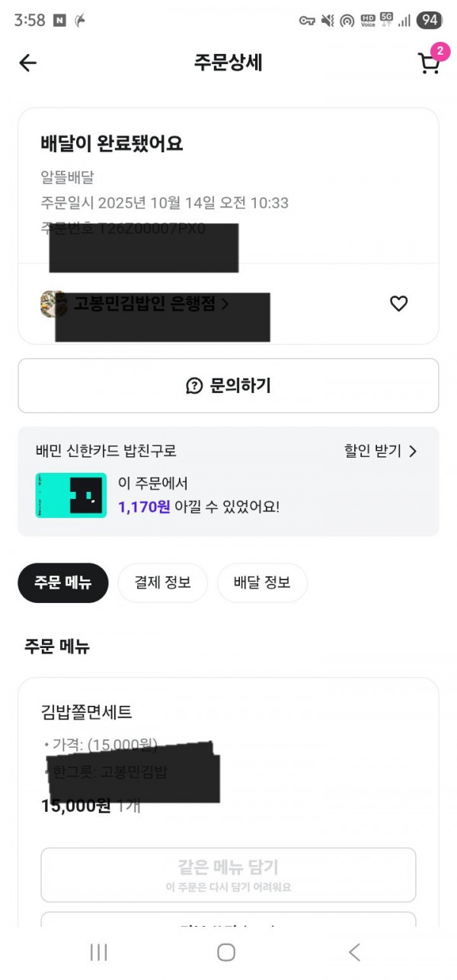Tap the 김밥쫄면세트 menu item
The height and width of the screenshot is (980, 457).
86,712
